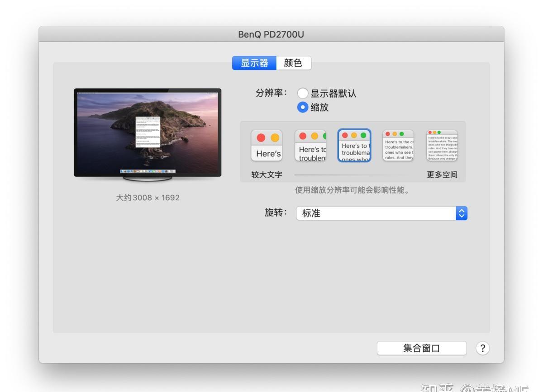Switch to the 显示器 tab
This screenshot has width=543, height=392.
(254, 63)
